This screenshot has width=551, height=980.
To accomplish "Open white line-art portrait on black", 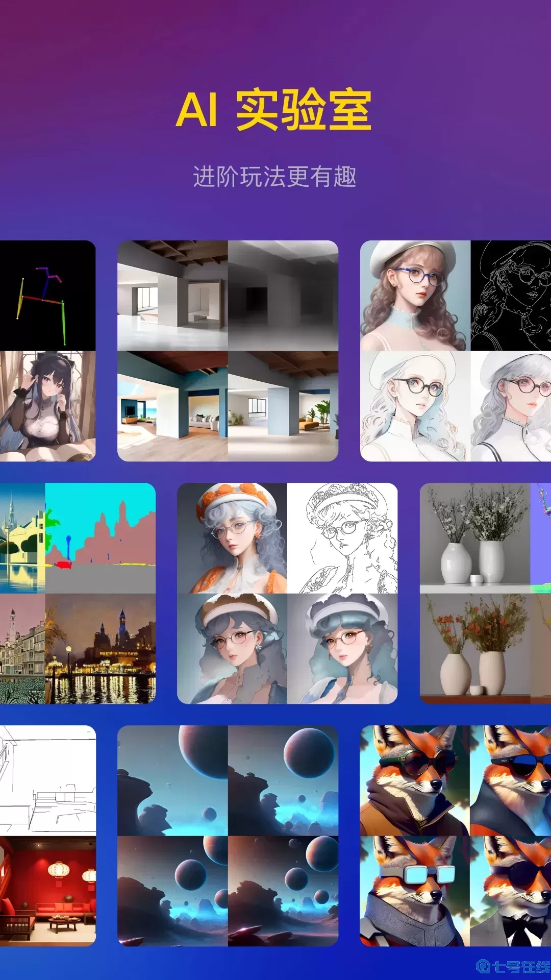I will 510,296.
